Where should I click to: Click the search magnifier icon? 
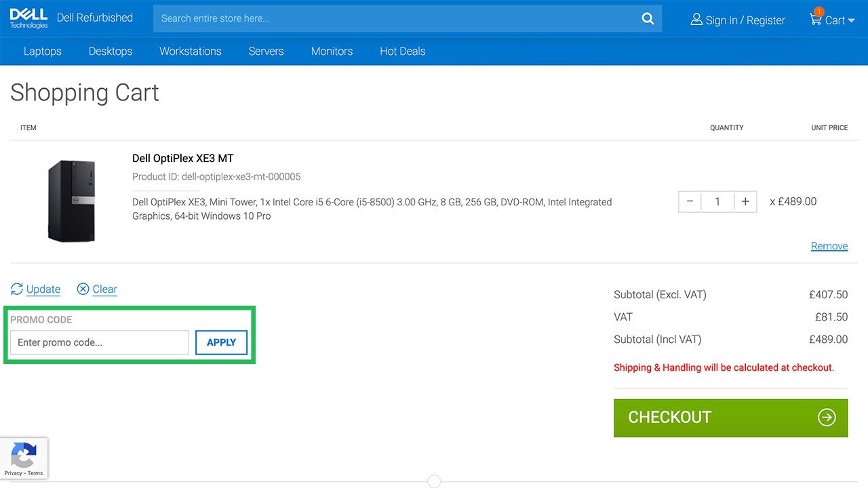648,18
